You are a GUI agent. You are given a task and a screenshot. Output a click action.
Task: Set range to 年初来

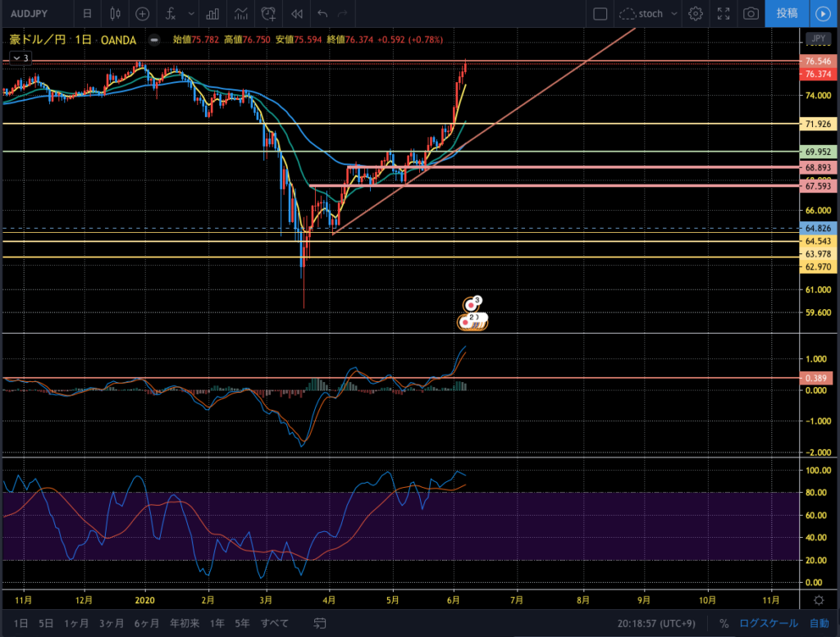pyautogui.click(x=185, y=623)
